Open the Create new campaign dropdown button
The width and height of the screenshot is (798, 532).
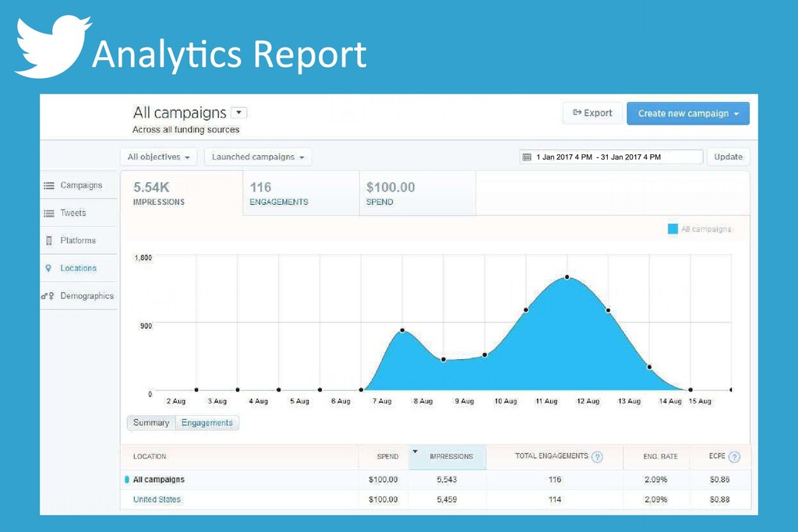pyautogui.click(x=688, y=114)
